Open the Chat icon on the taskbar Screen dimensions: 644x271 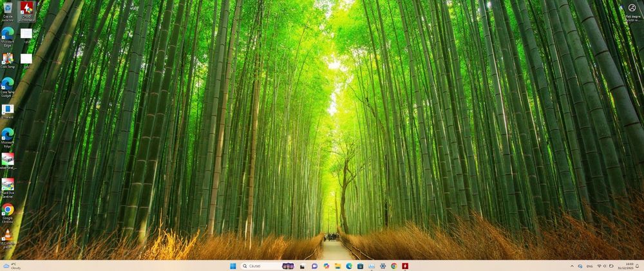coord(315,266)
